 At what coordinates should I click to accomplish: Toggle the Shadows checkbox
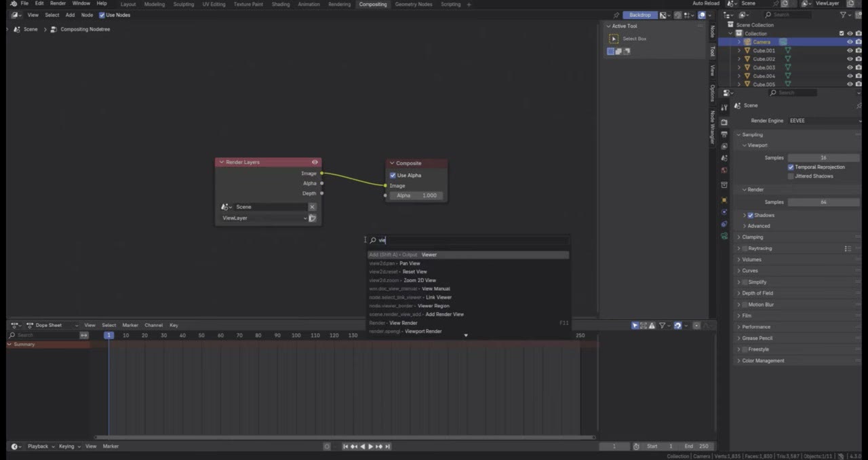(751, 215)
